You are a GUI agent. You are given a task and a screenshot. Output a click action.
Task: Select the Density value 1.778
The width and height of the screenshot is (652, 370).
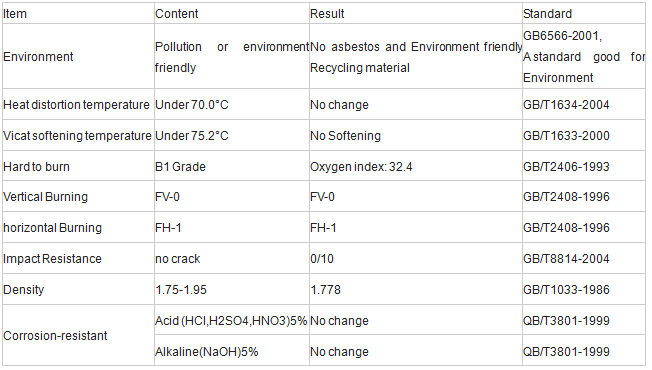click(x=326, y=290)
